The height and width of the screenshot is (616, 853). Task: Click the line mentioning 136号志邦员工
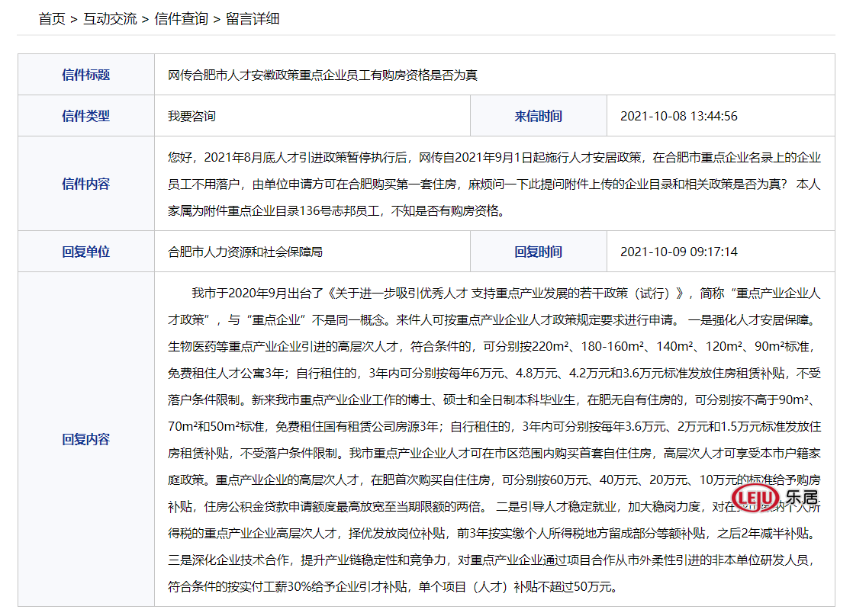pos(338,211)
